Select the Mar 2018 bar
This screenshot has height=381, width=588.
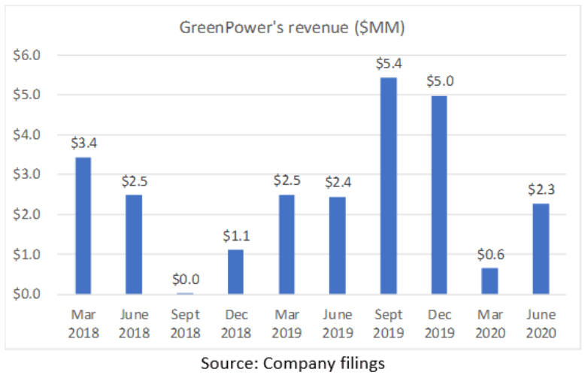coord(83,225)
